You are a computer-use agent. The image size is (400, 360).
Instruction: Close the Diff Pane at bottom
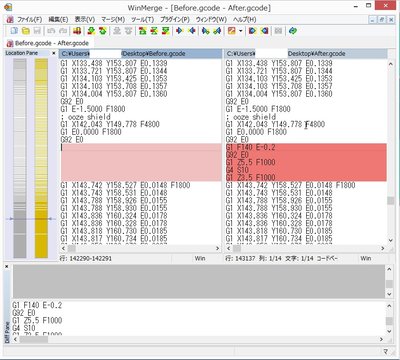(7, 267)
